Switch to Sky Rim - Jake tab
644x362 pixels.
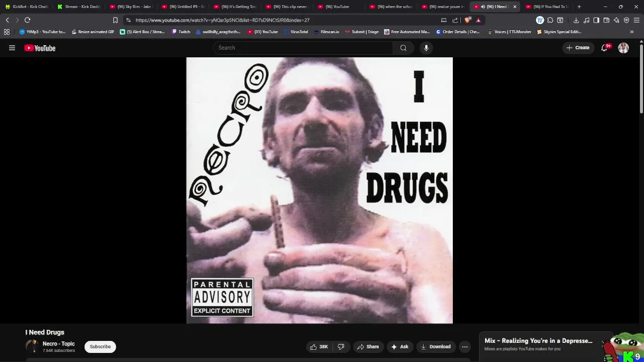pos(131,7)
